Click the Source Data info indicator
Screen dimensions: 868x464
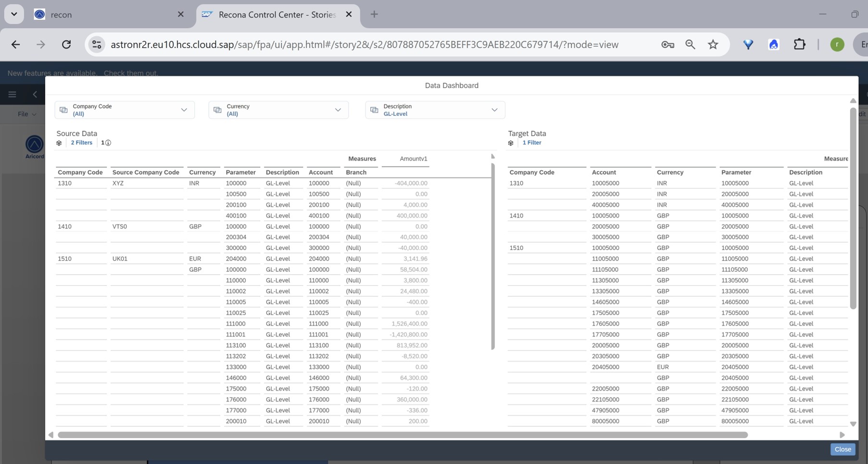(106, 143)
